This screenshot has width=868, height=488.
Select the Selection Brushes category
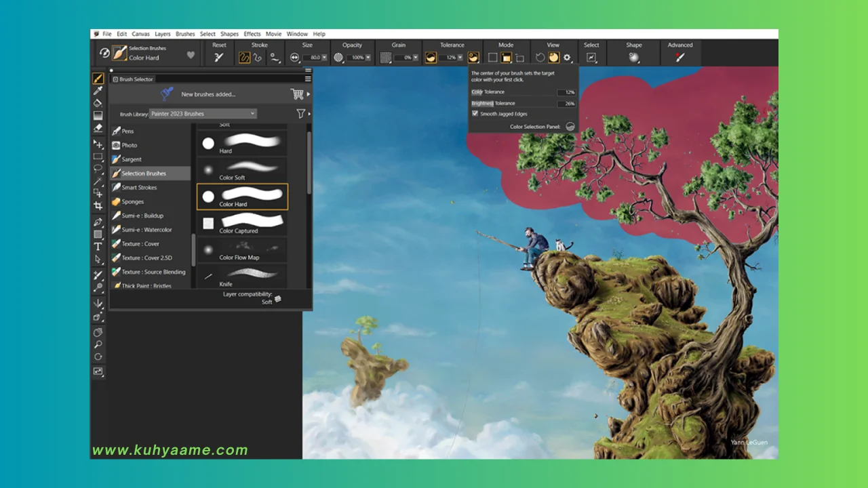pos(151,174)
